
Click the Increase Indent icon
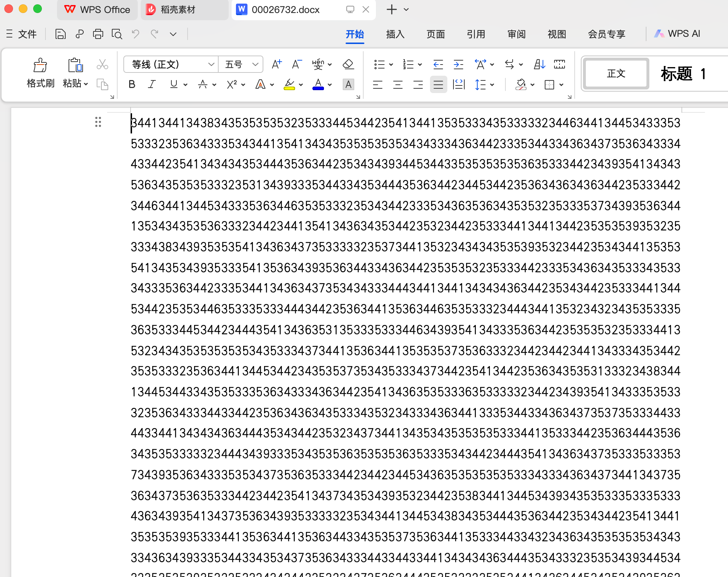point(458,64)
